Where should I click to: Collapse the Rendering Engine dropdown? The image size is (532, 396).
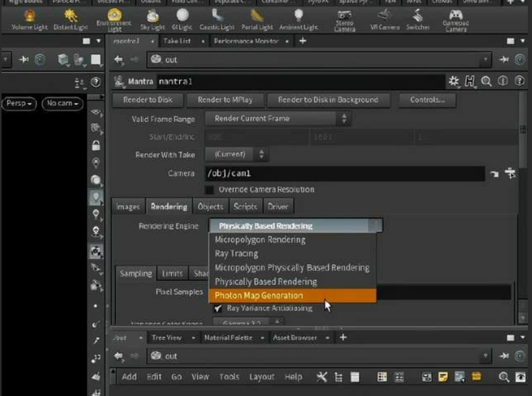click(x=296, y=226)
